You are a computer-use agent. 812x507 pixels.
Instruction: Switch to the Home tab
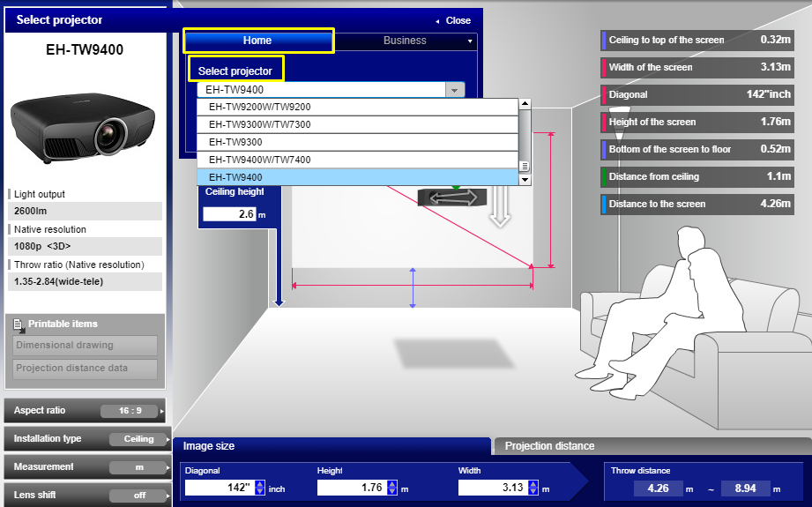257,41
